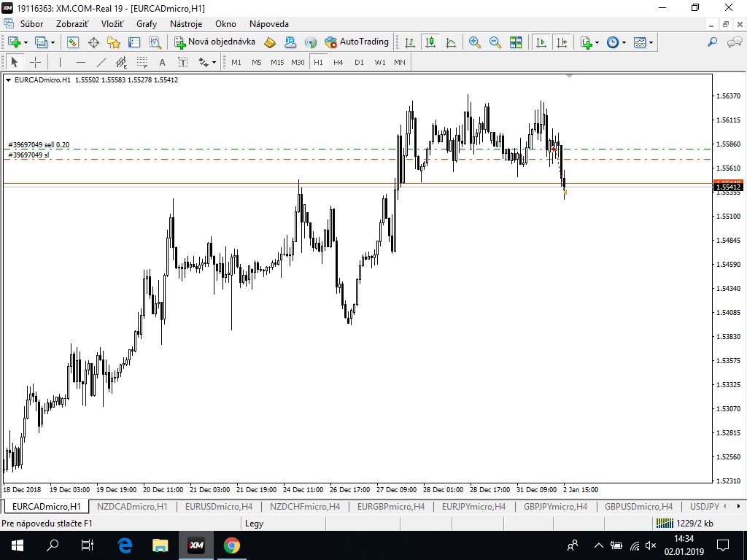Viewport: 747px width, 560px height.
Task: Click the Nová objednávka button
Action: (x=215, y=42)
